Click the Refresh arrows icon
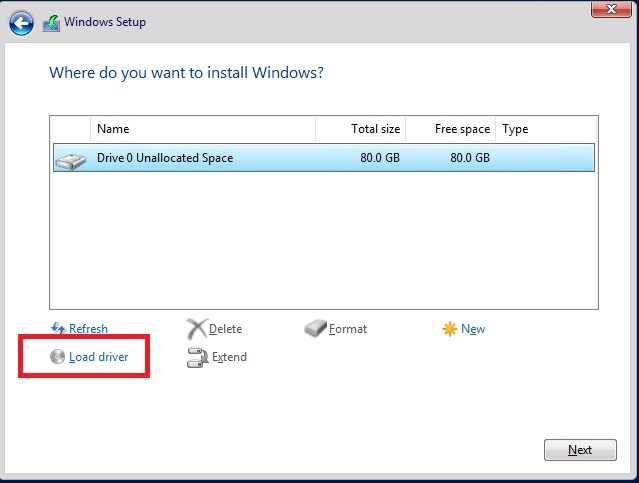This screenshot has width=639, height=483. tap(58, 328)
